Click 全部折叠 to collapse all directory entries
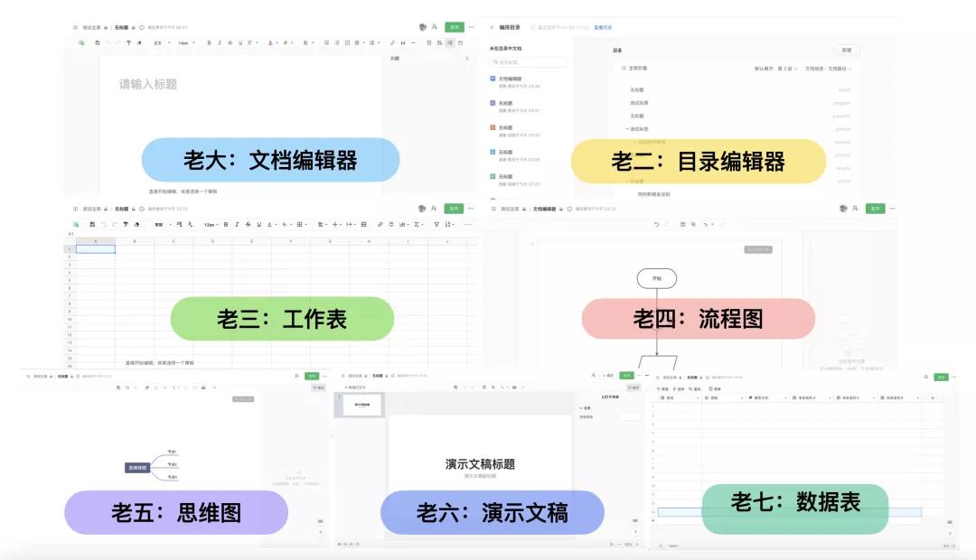The width and height of the screenshot is (976, 560). [634, 68]
